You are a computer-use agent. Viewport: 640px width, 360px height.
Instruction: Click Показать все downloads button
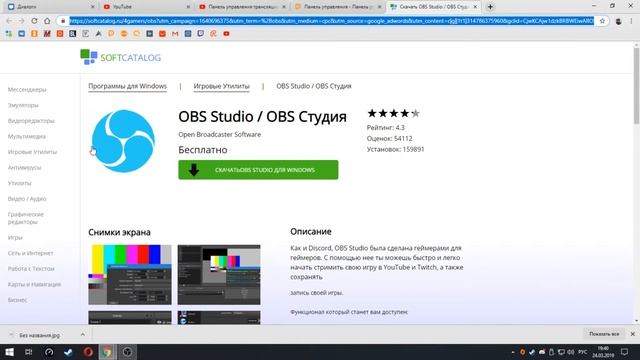pyautogui.click(x=604, y=334)
